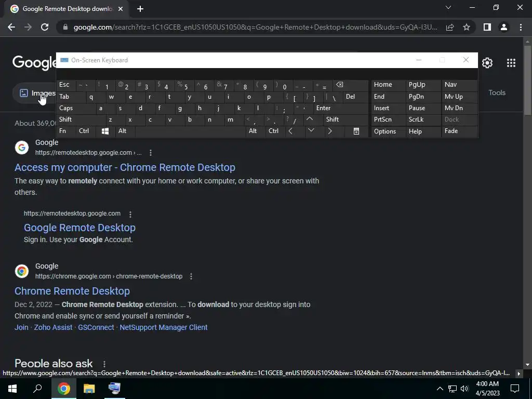Open Windows taskbar search
This screenshot has height=399, width=532.
pyautogui.click(x=37, y=388)
